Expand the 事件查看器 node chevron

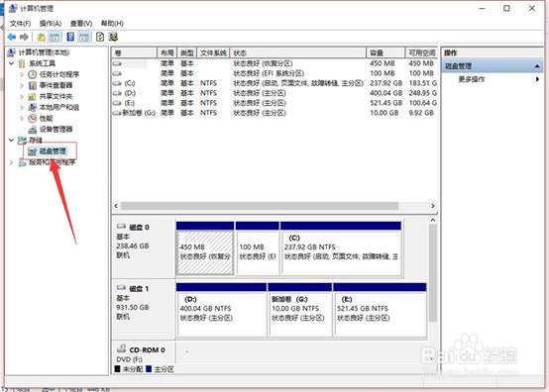click(22, 85)
